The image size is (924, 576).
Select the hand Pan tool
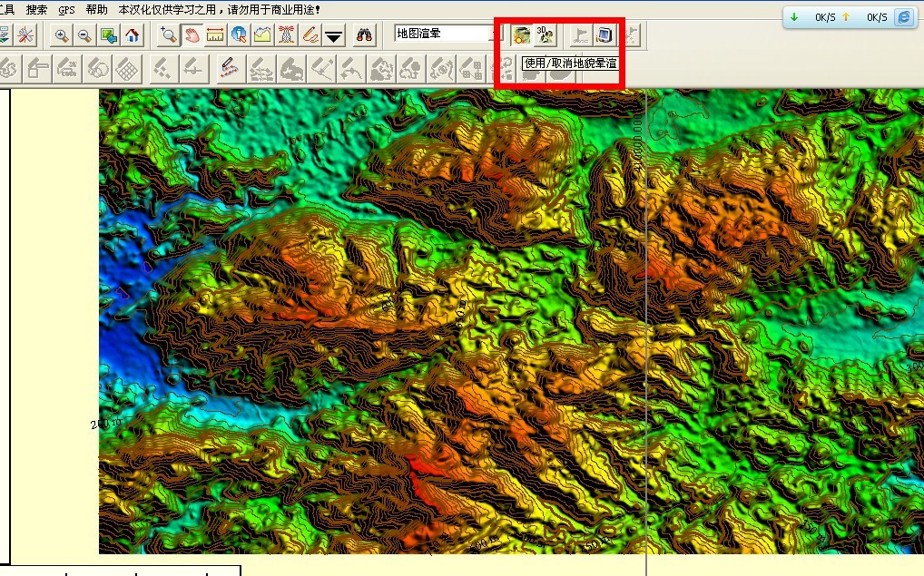[x=192, y=35]
